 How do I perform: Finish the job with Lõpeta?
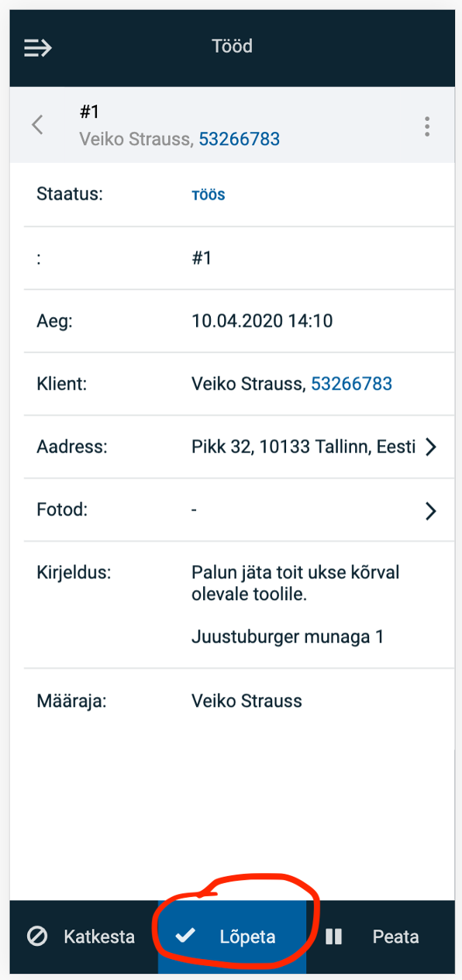click(233, 937)
